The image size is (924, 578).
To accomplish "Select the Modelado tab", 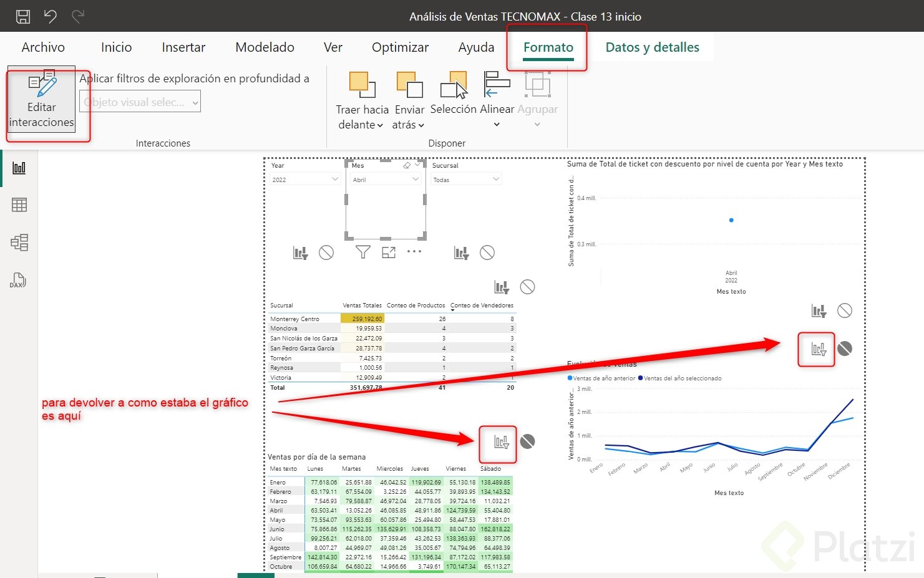I will coord(265,47).
